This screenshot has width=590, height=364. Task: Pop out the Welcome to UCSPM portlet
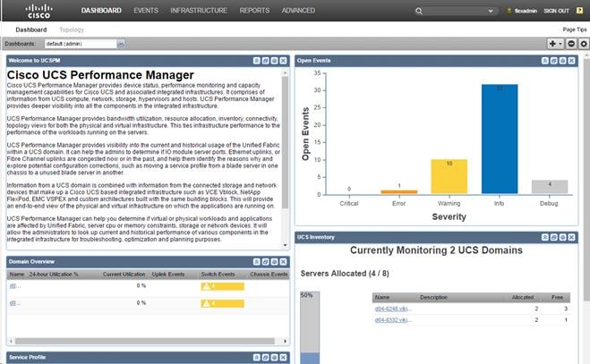[265, 61]
